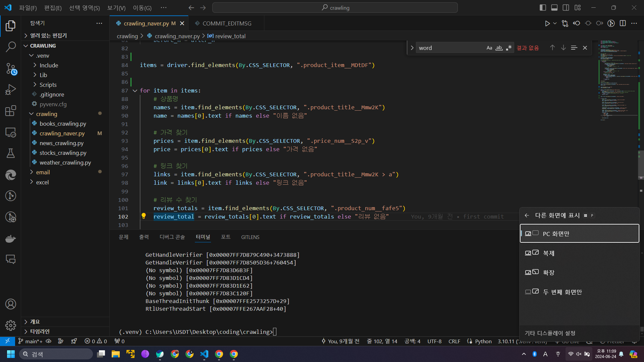
Task: Open the Source Control view
Action: [10, 69]
